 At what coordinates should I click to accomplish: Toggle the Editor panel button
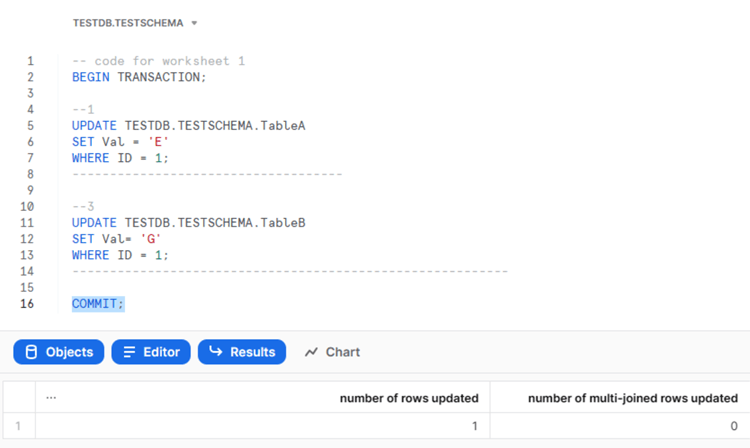(x=151, y=352)
